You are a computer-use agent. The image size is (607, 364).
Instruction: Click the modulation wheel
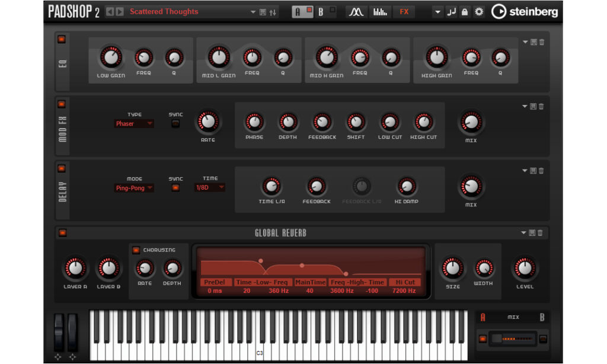coord(72,332)
